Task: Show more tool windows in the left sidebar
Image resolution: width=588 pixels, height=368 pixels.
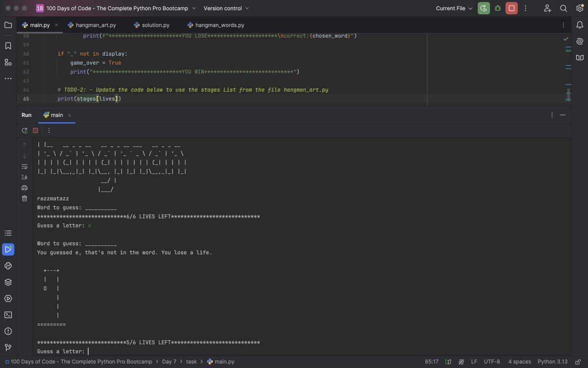Action: coord(8,79)
